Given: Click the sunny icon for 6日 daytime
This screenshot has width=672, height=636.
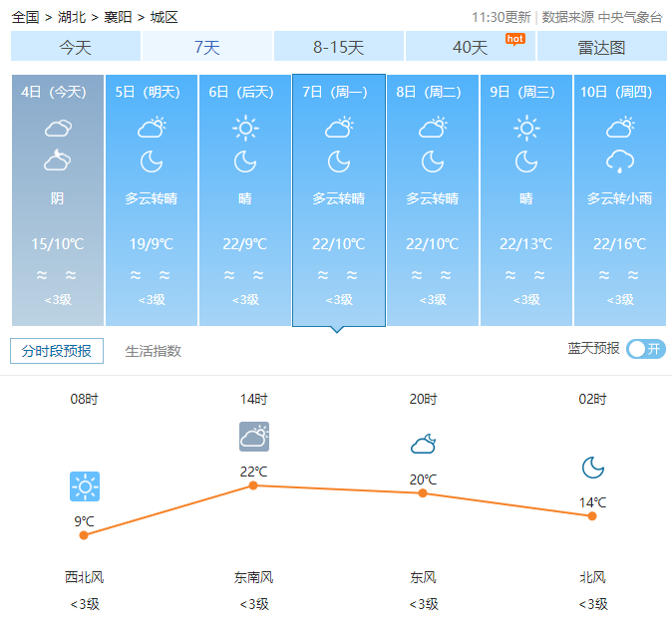Looking at the screenshot, I should tap(245, 128).
